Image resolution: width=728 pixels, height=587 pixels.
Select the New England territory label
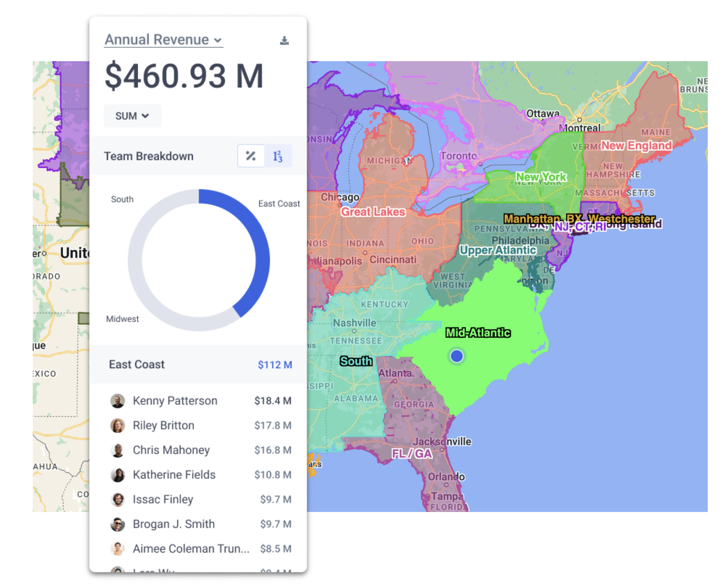point(636,146)
